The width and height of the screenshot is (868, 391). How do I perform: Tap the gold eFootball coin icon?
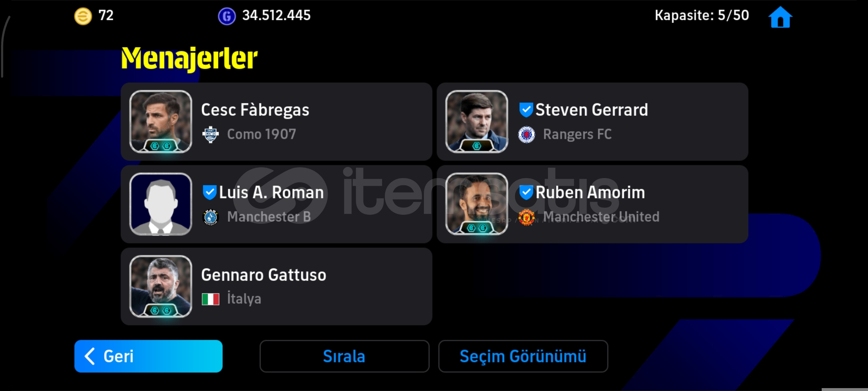coord(83,16)
